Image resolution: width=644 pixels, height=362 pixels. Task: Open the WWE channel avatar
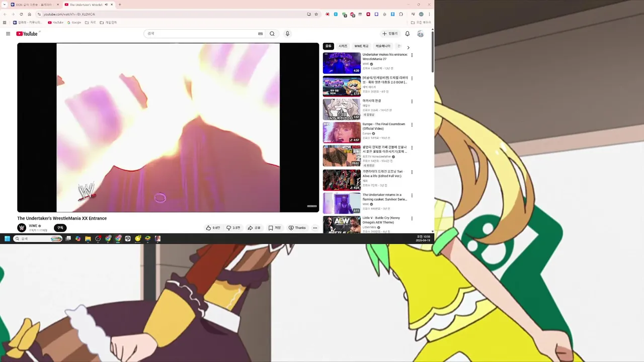(x=22, y=228)
